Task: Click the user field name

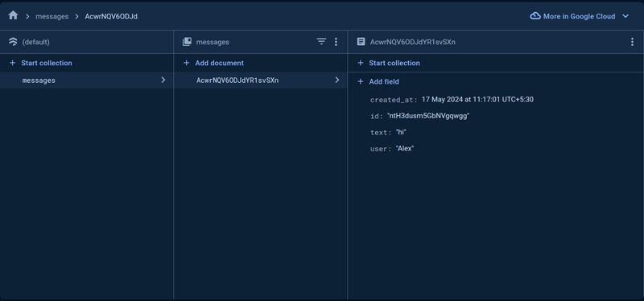Action: (x=380, y=149)
